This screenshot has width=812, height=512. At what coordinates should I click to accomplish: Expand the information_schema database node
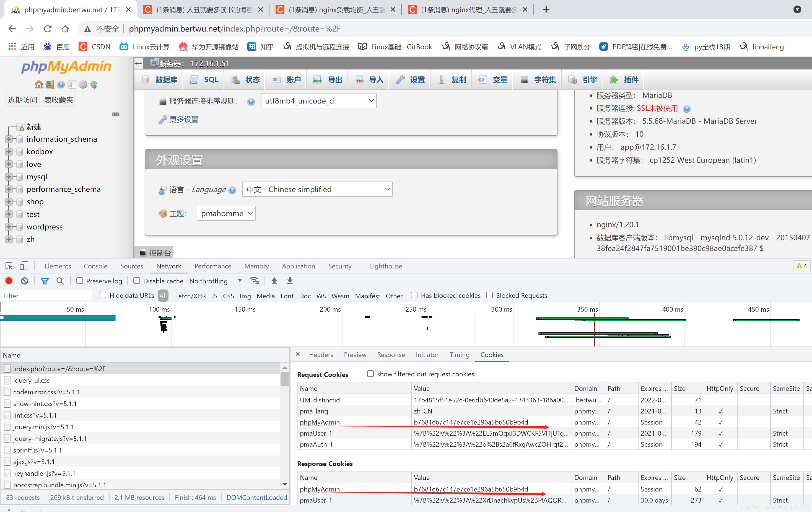pos(9,139)
